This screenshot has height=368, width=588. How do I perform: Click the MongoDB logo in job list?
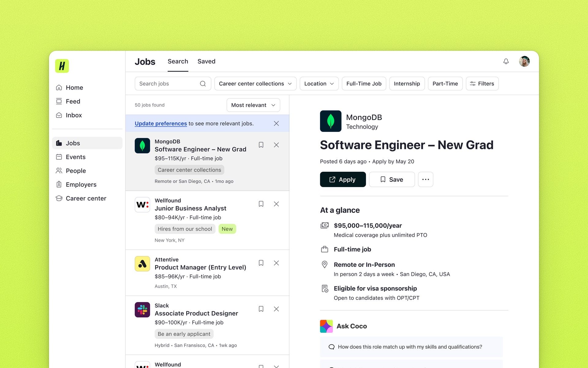[142, 146]
